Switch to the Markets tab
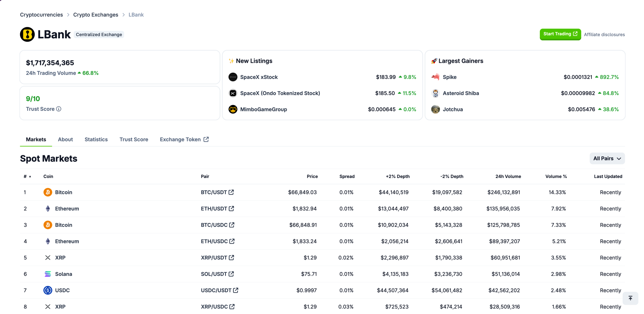Viewport: 644px width, 314px height. click(x=36, y=140)
